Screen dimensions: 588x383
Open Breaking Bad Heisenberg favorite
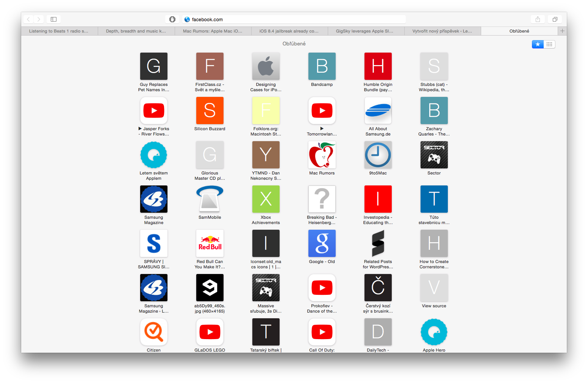coord(322,199)
